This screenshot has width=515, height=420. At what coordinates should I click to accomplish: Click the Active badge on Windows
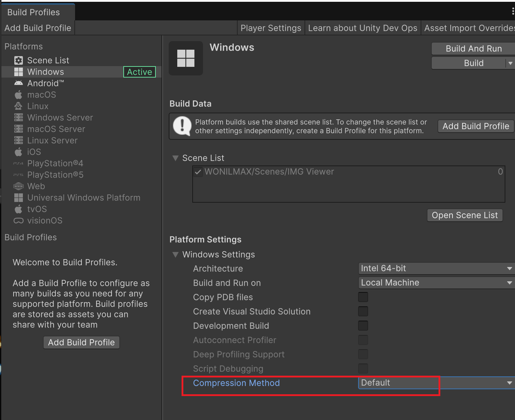click(139, 72)
